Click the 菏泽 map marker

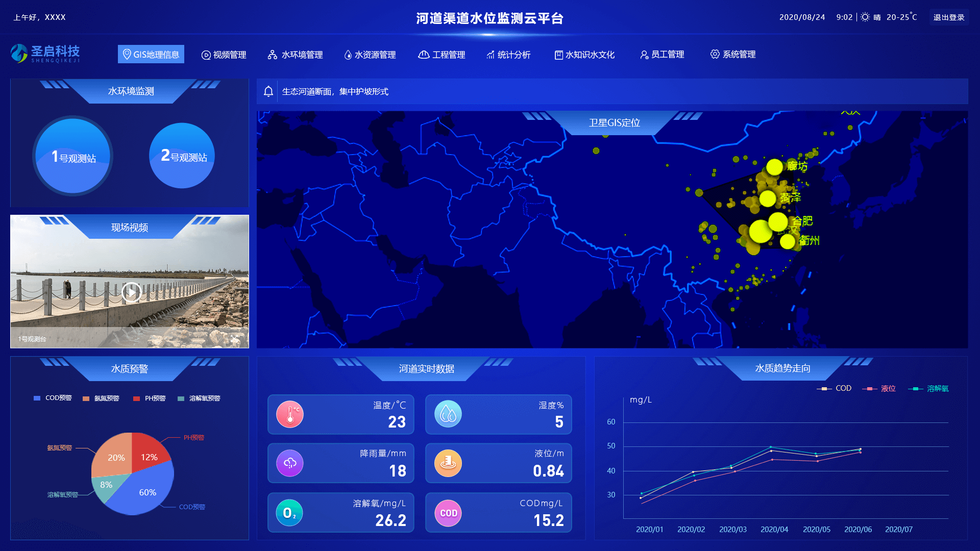click(x=768, y=198)
